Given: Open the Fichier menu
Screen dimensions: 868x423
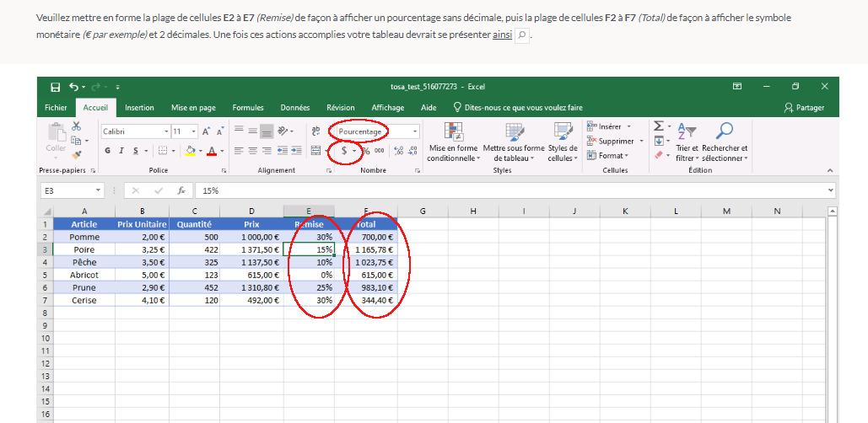Looking at the screenshot, I should tap(56, 108).
